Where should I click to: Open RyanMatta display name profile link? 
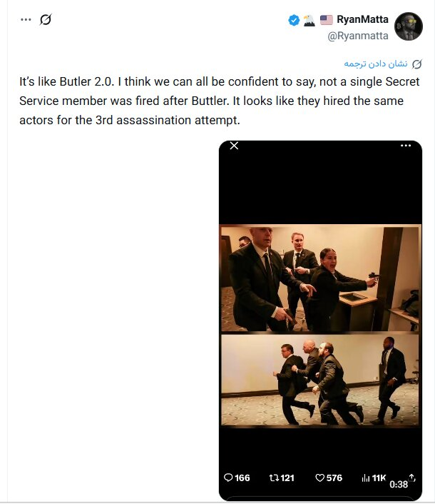(362, 19)
